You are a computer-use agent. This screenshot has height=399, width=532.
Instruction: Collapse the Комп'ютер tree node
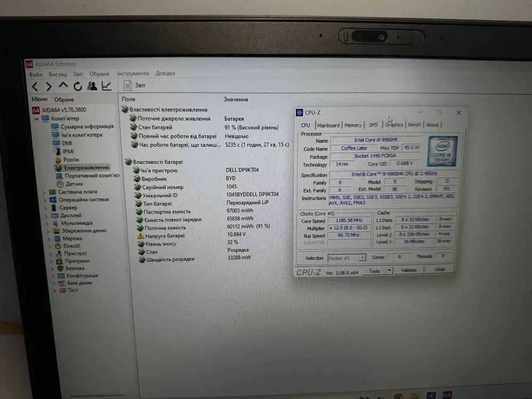click(x=37, y=119)
